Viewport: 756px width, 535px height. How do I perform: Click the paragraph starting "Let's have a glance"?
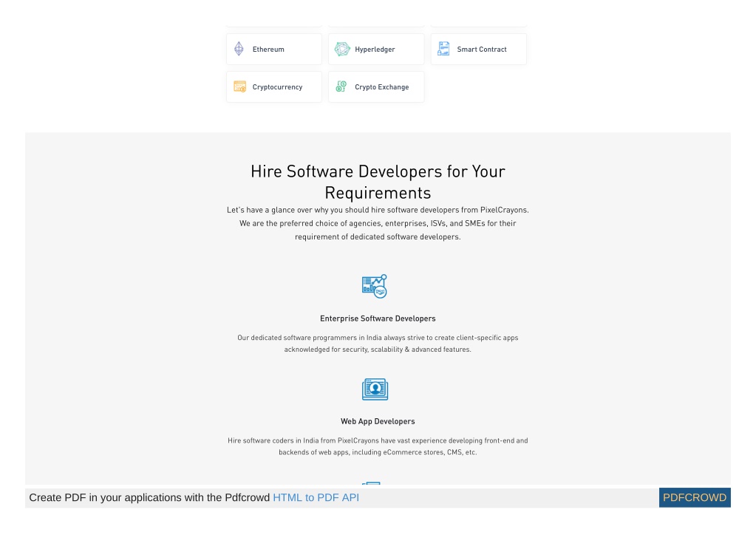(x=378, y=223)
